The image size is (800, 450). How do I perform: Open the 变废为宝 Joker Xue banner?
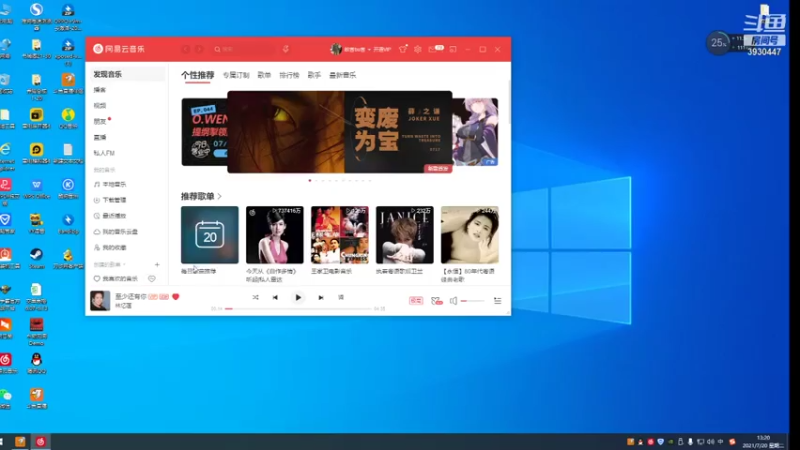coord(340,132)
